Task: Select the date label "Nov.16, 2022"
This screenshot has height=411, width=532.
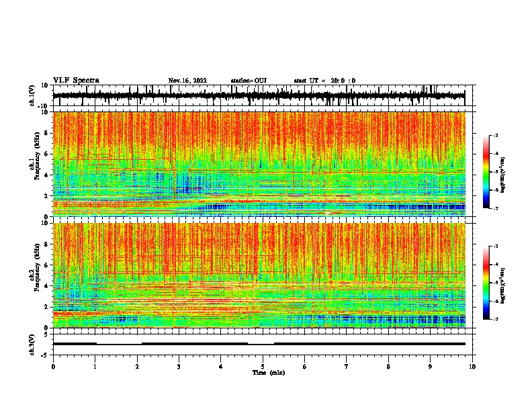Action: click(187, 81)
